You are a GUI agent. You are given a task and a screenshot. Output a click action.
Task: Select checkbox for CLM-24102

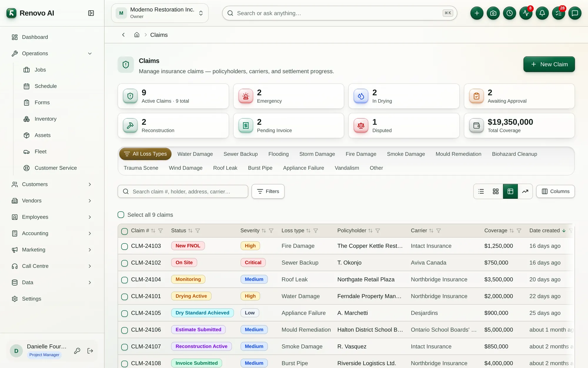(125, 263)
